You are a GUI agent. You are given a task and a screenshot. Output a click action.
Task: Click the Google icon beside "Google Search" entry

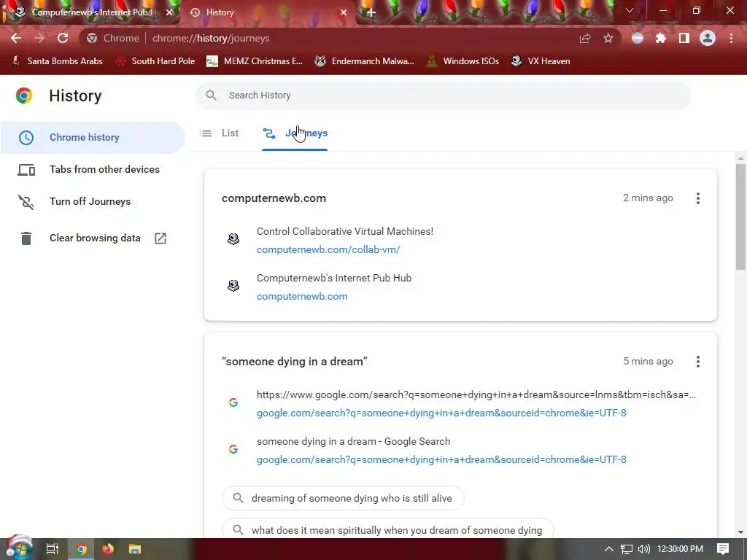(x=233, y=449)
